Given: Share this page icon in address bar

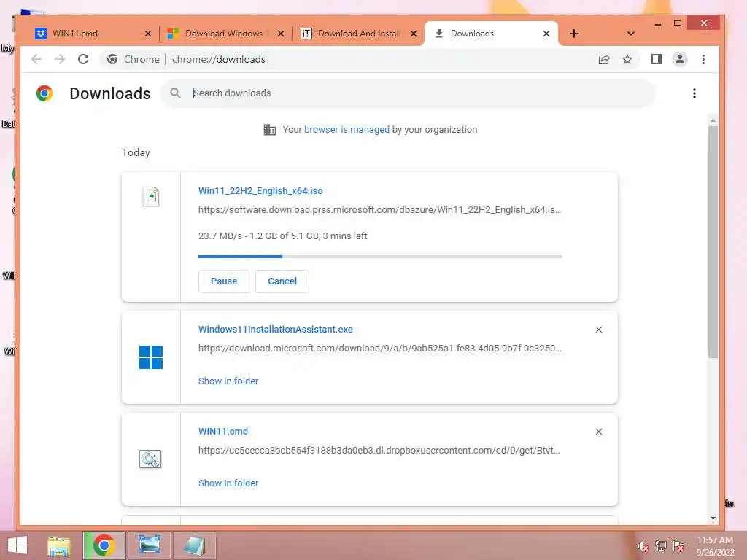Looking at the screenshot, I should click(x=603, y=60).
